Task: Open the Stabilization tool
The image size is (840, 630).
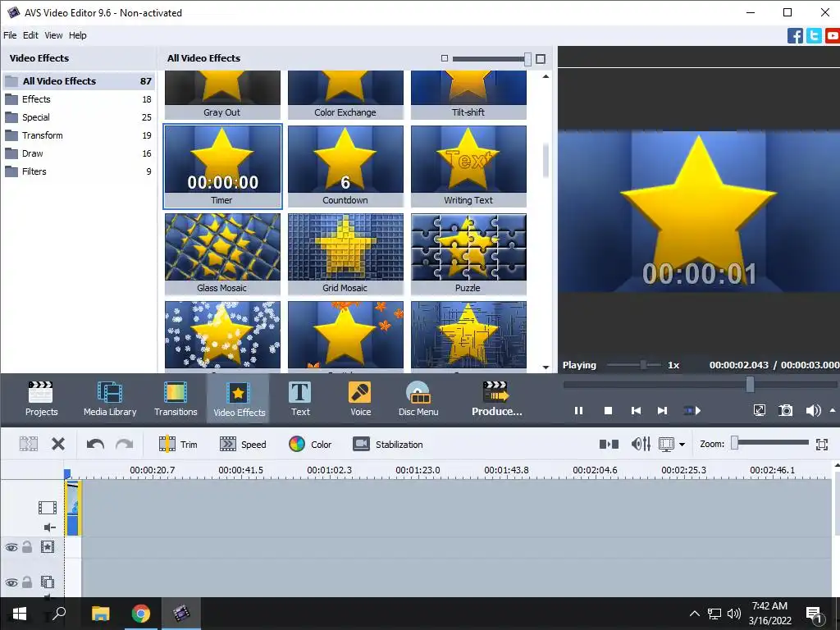Action: [388, 444]
